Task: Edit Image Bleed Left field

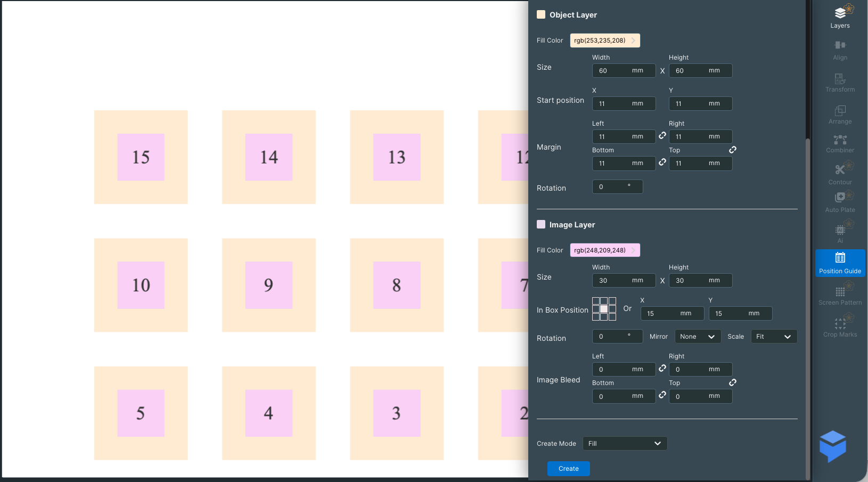Action: pos(624,370)
